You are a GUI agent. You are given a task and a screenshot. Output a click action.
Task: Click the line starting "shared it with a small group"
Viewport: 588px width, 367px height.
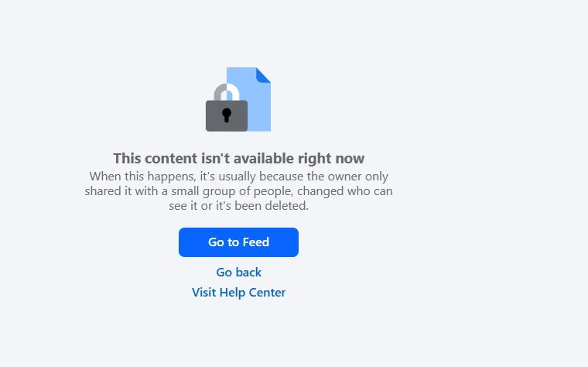click(238, 191)
